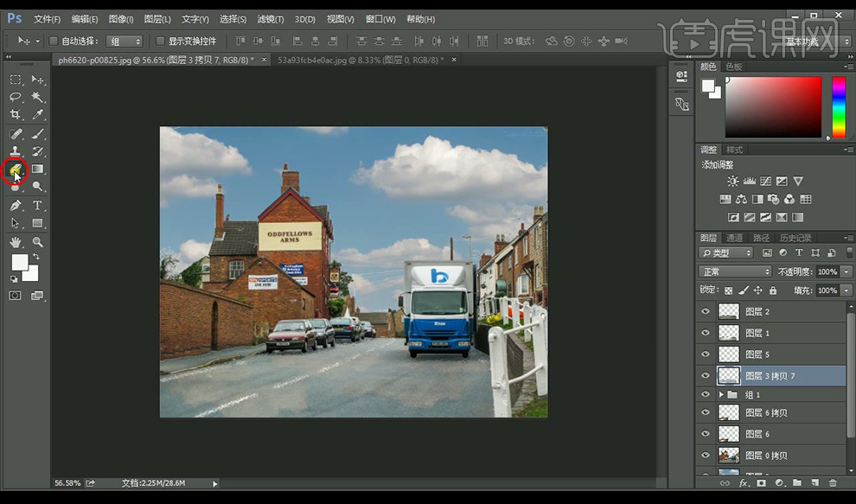
Task: Click the foreground color swatch in toolbar
Action: (18, 262)
